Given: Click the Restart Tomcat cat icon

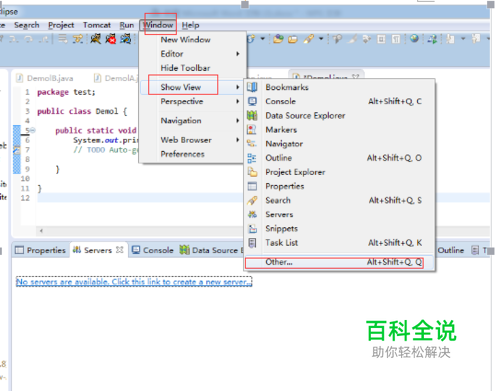Looking at the screenshot, I should pos(126,39).
